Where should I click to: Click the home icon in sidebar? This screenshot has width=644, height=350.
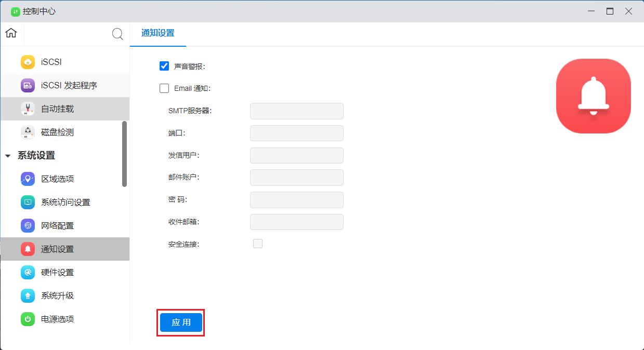pyautogui.click(x=11, y=33)
